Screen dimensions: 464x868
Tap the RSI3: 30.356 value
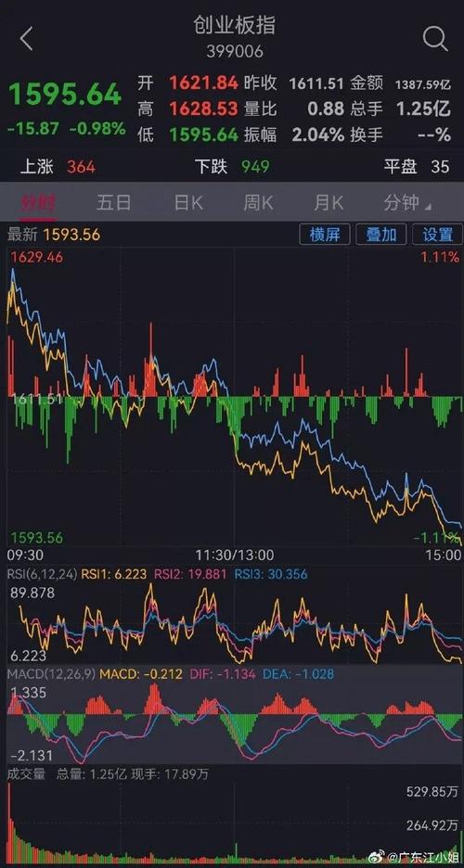tap(270, 574)
